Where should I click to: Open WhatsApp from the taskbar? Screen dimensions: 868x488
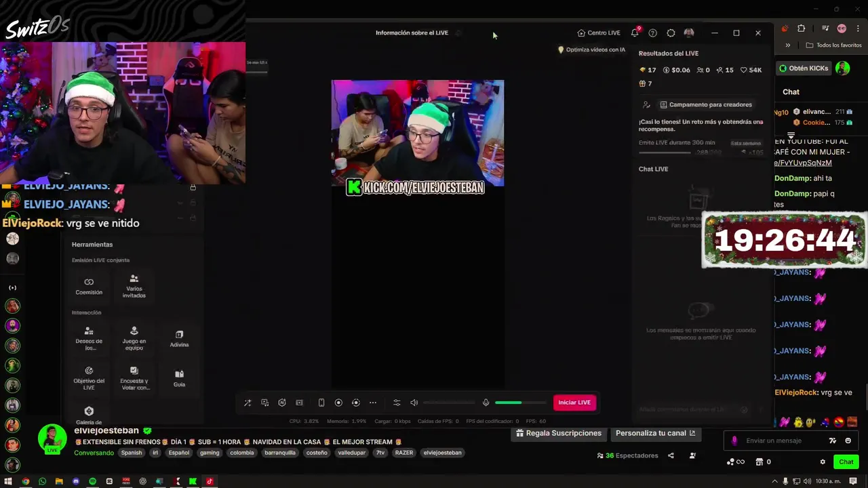click(42, 481)
